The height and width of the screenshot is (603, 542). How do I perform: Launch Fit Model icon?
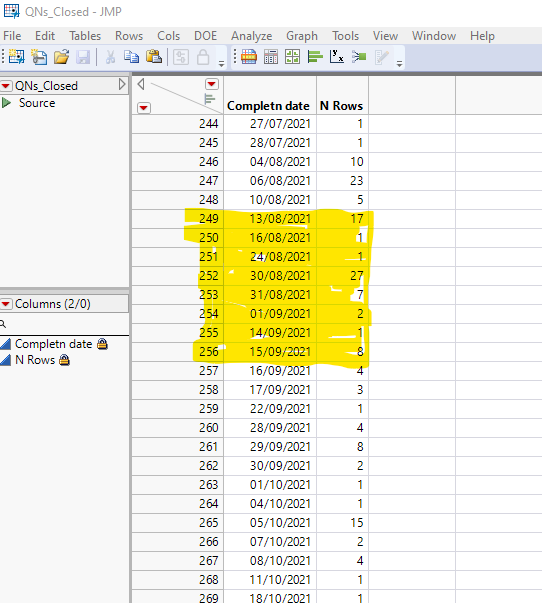[359, 57]
